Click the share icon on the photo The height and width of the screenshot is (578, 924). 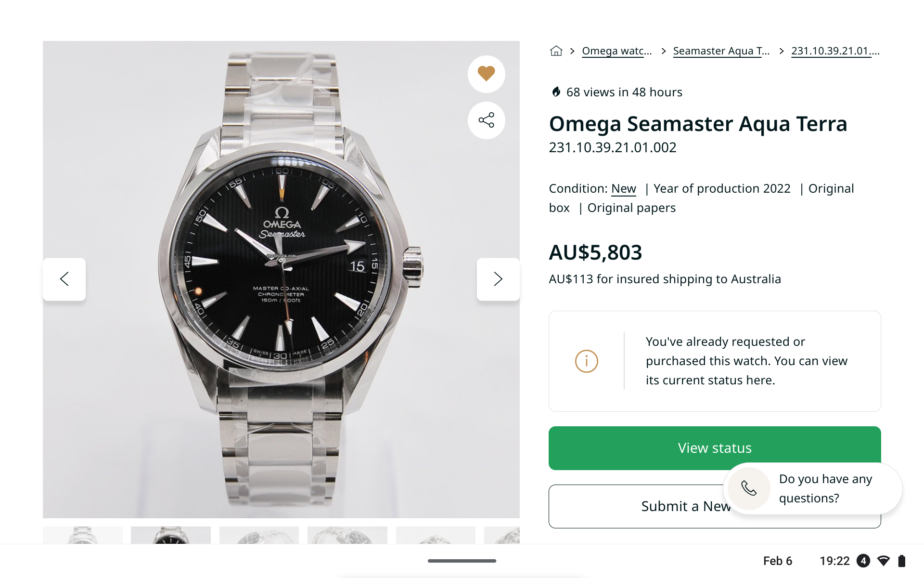(486, 120)
